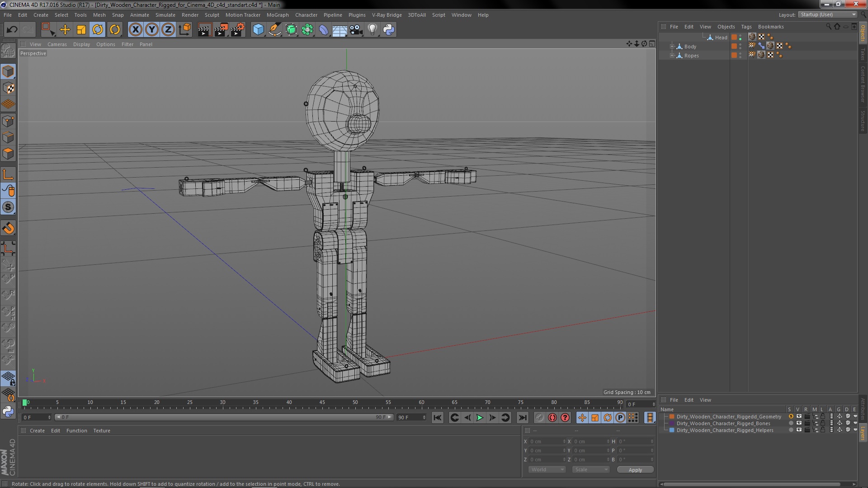Click the Head object orange layer swatch
Screen dimensions: 868x488
point(734,38)
